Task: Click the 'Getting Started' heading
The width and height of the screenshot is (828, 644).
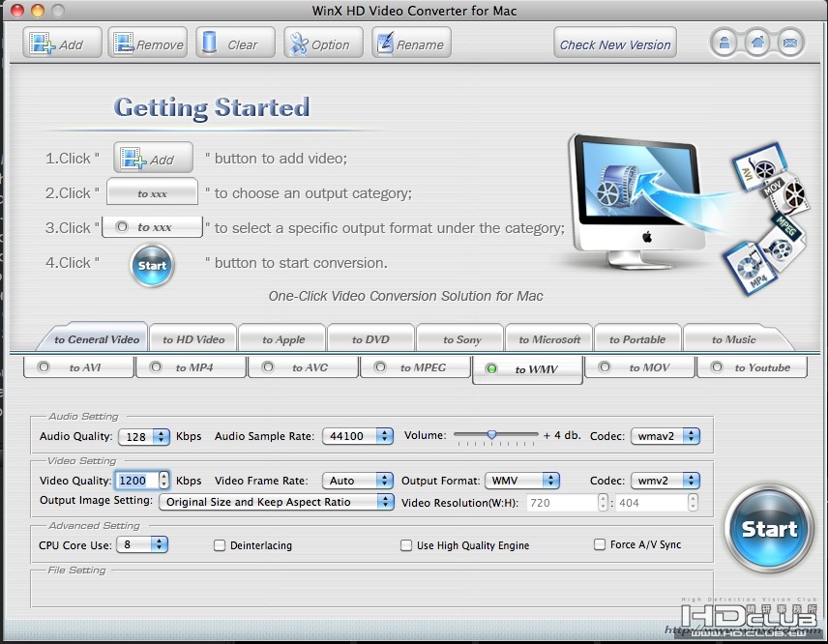Action: 212,107
